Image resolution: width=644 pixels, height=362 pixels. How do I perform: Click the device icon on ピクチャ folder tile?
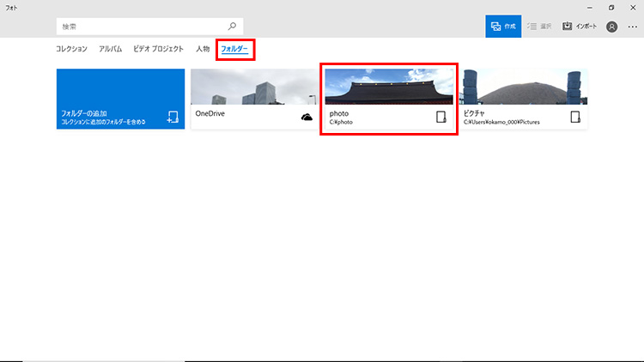(576, 118)
